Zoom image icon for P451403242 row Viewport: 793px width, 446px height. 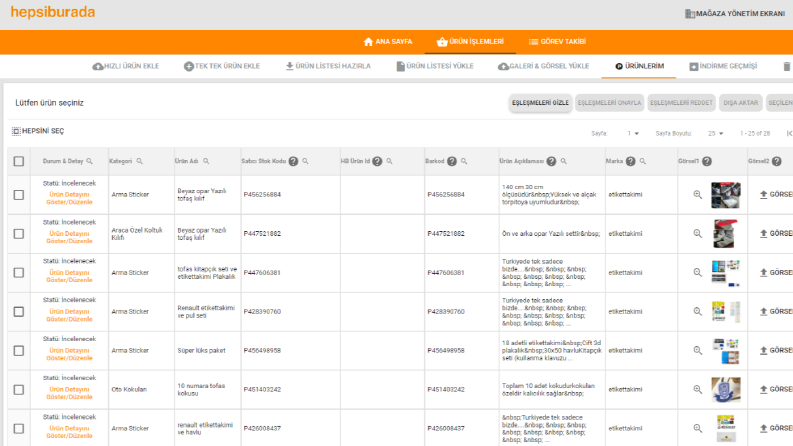(697, 389)
